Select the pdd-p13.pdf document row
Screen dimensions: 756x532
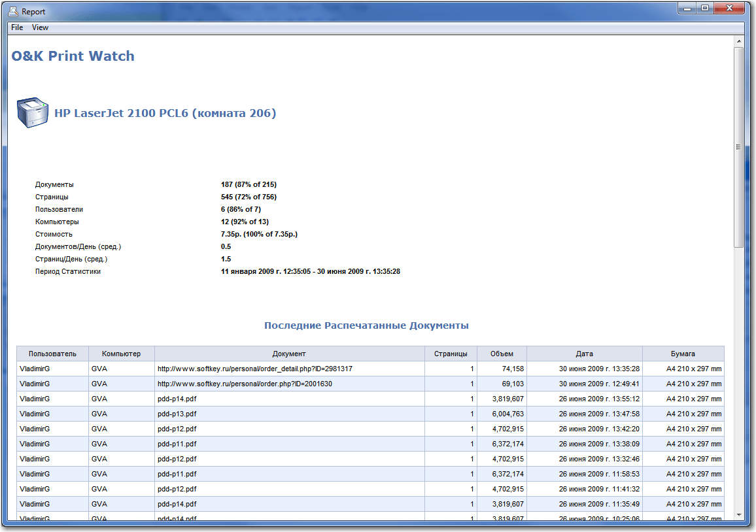[177, 414]
